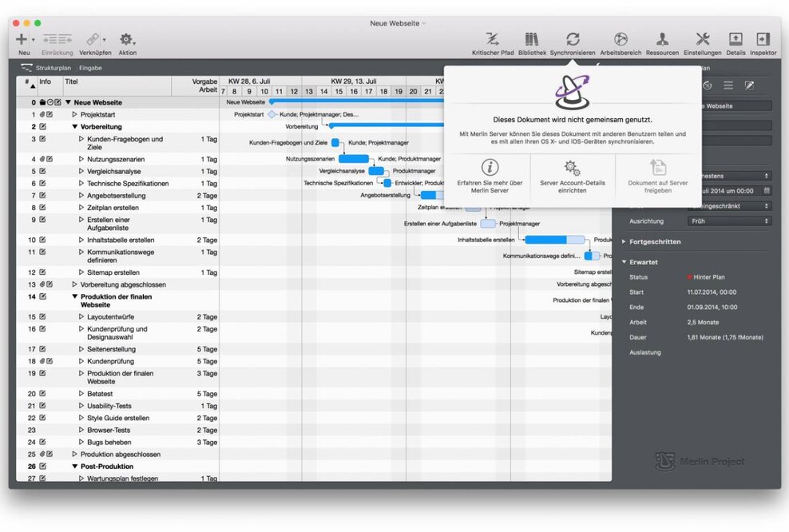The image size is (789, 532).
Task: Click the Inhaltstabelle erstellen Gantt bar
Action: tap(554, 240)
